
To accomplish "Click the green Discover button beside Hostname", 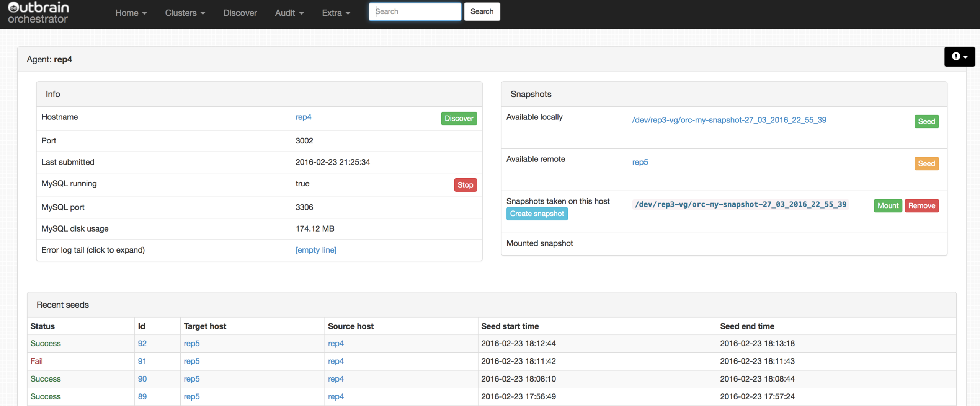I will click(459, 118).
